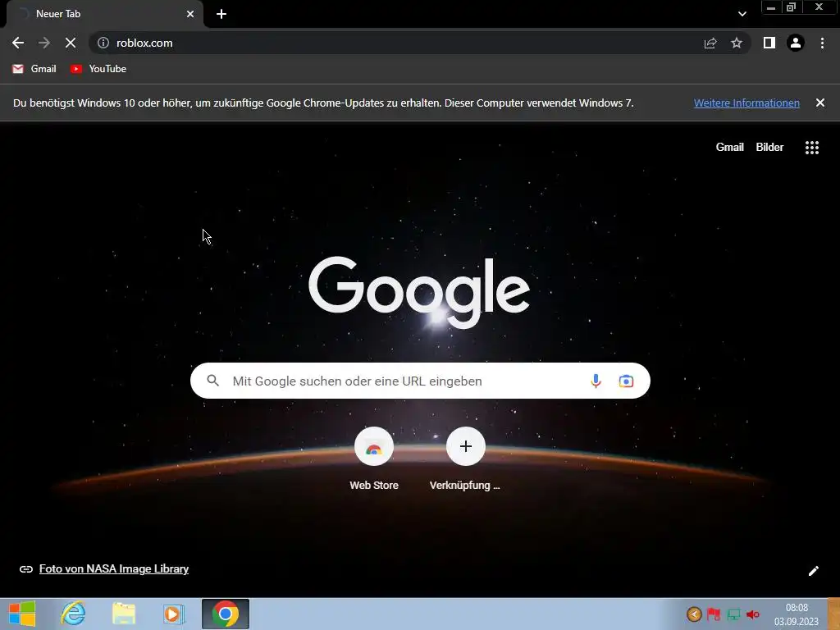Image resolution: width=840 pixels, height=630 pixels.
Task: Open the Gmail bookmark
Action: point(34,69)
